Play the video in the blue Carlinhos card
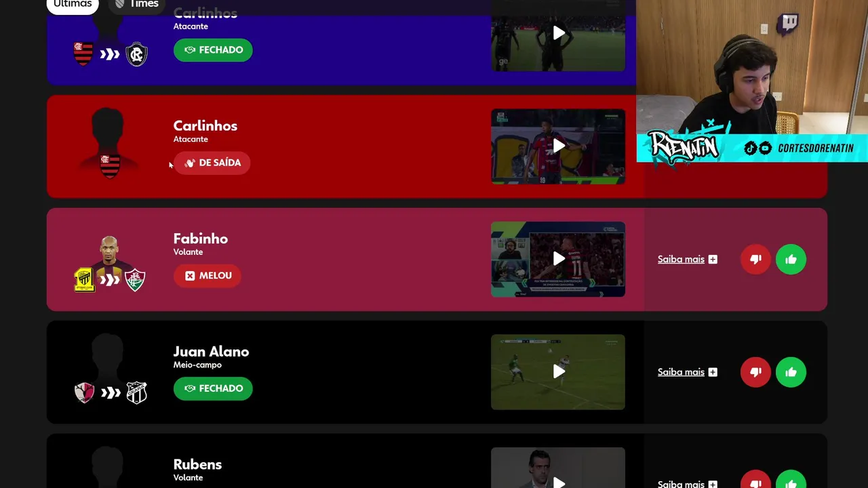The width and height of the screenshot is (868, 488). 558,33
